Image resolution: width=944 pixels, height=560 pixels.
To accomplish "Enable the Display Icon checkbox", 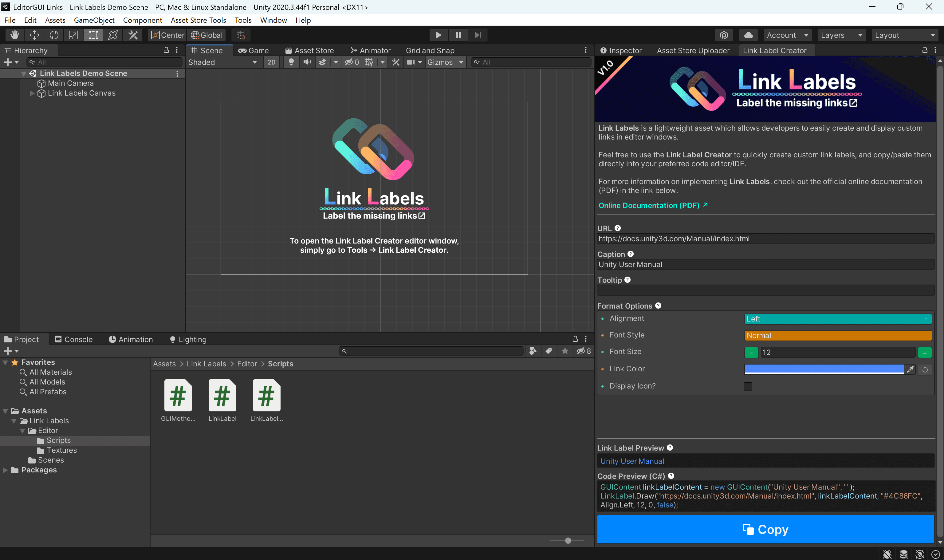I will pos(748,386).
